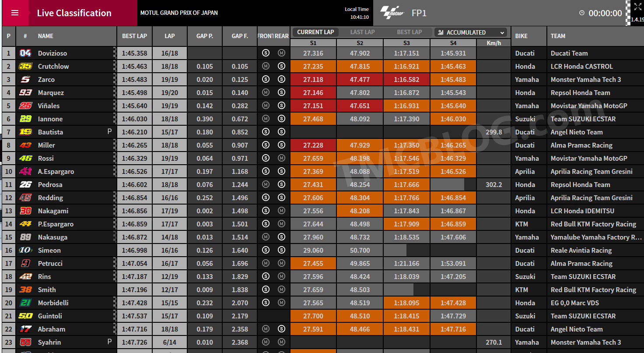The height and width of the screenshot is (353, 644).
Task: Click the EG 0,0 Marc VDS team name
Action: click(x=574, y=303)
